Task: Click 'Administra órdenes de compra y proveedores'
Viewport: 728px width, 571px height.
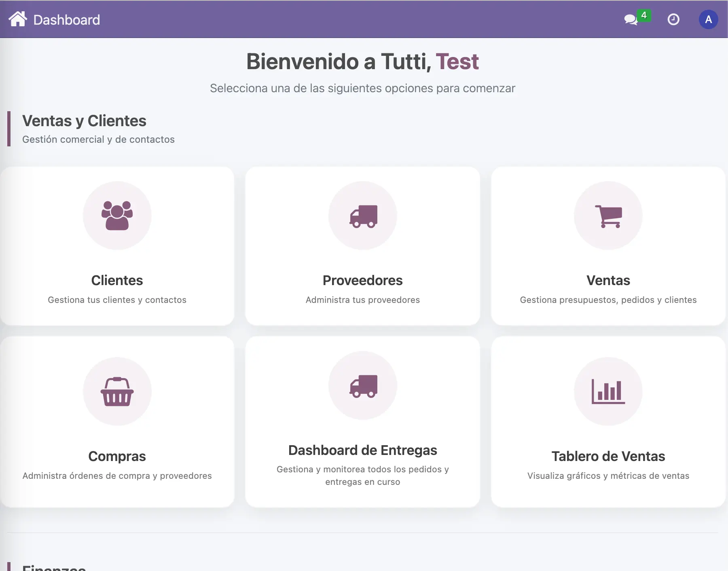Action: [117, 476]
